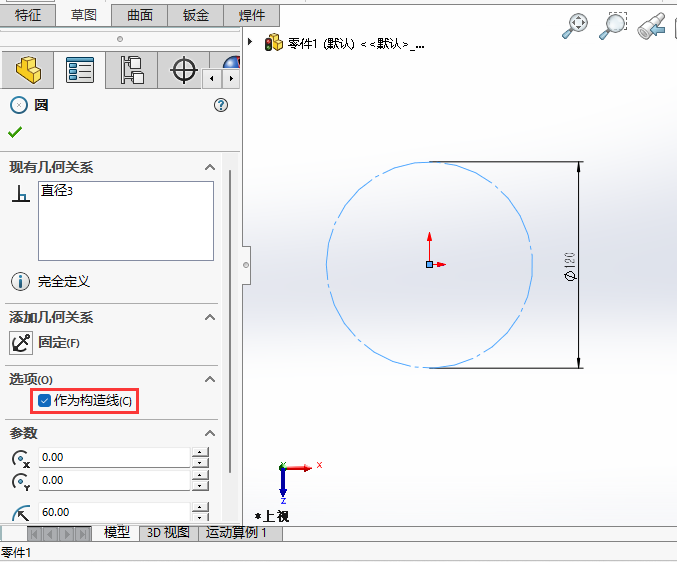This screenshot has width=677, height=562.
Task: Click the radius 60.00 field
Action: [114, 512]
